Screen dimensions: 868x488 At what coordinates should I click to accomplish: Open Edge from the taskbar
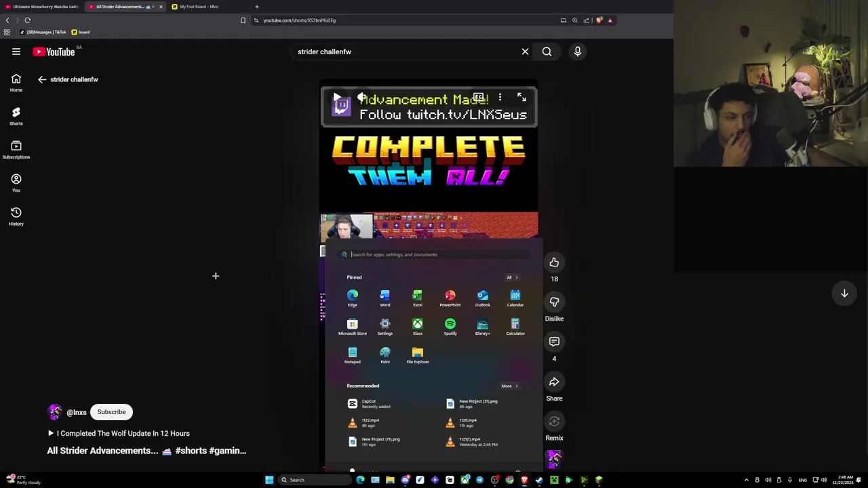[360, 480]
